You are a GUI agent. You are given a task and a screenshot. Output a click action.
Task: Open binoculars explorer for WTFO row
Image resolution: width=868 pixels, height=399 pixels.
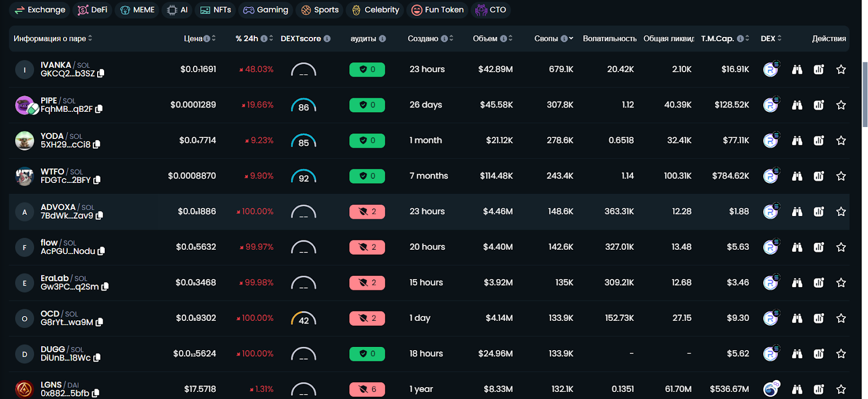pos(797,176)
